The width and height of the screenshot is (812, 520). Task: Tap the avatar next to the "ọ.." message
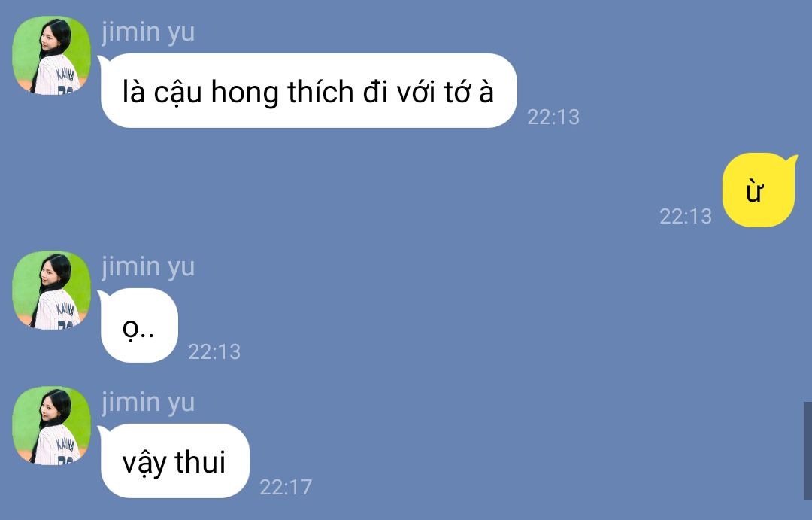tap(51, 290)
